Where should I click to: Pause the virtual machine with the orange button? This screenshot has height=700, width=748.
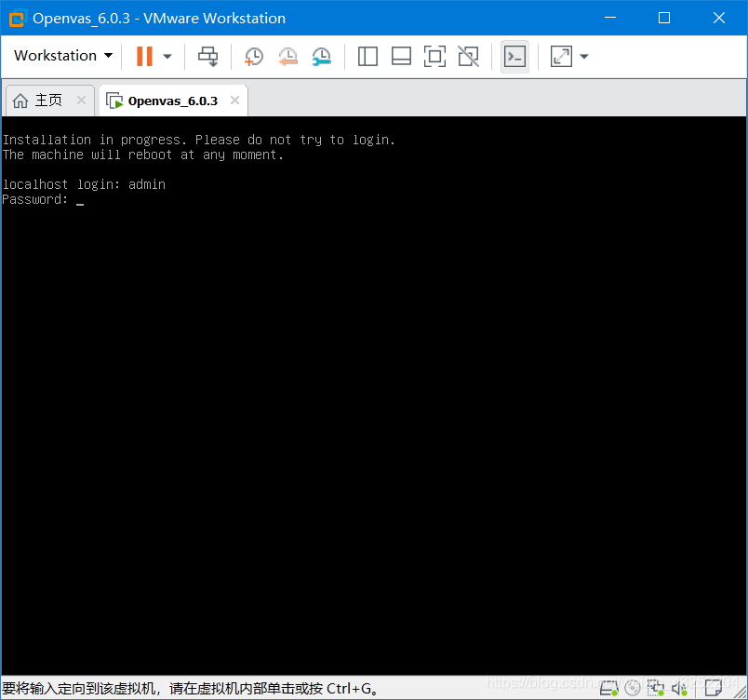pyautogui.click(x=144, y=56)
